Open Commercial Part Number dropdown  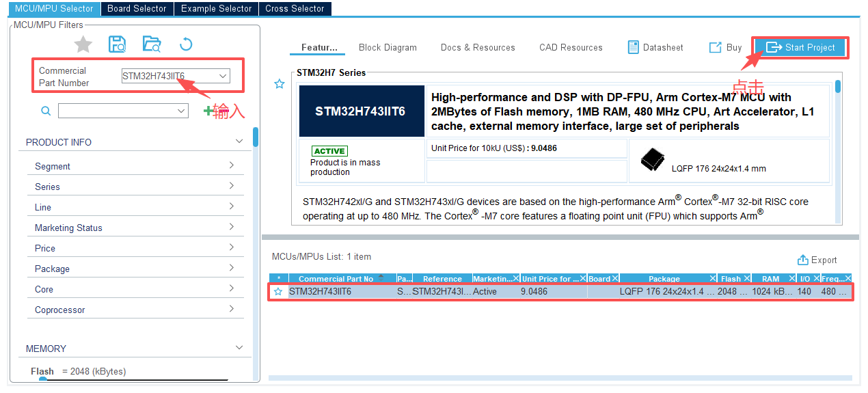tap(223, 76)
